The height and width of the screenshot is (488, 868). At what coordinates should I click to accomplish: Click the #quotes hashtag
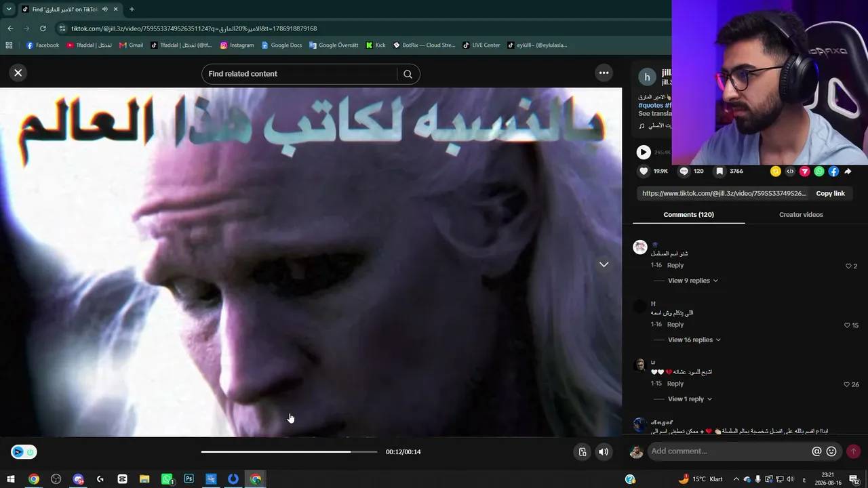[x=650, y=106]
